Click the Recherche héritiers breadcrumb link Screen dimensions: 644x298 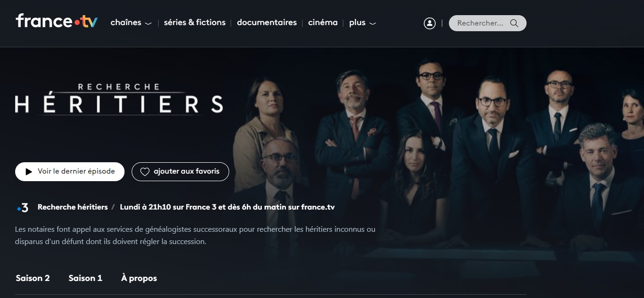point(72,207)
